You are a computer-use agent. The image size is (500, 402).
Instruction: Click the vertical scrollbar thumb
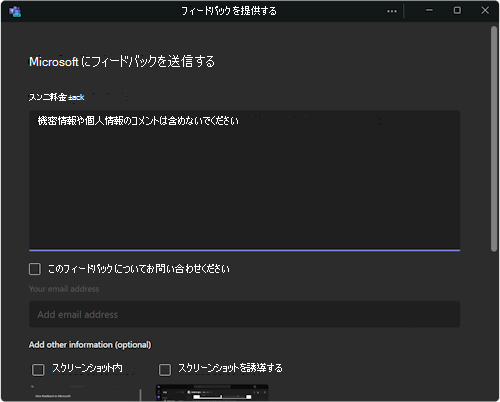tap(494, 139)
